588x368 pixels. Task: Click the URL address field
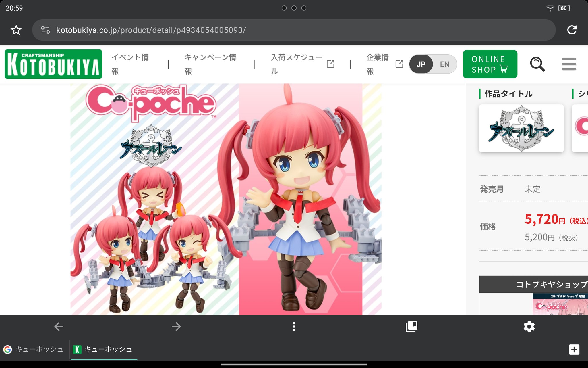click(287, 30)
